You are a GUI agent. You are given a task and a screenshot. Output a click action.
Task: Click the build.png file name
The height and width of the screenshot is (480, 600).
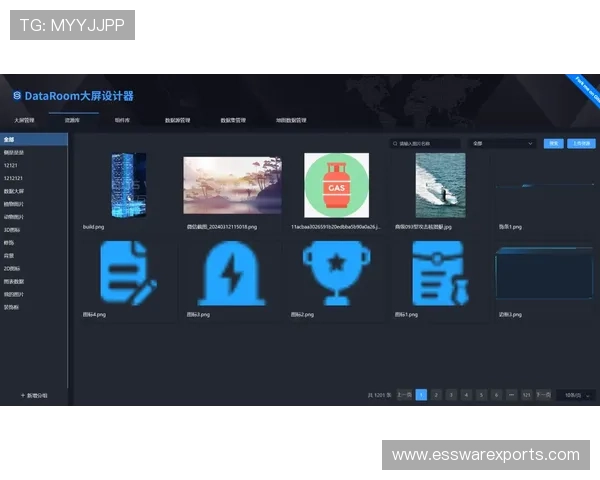coord(93,227)
